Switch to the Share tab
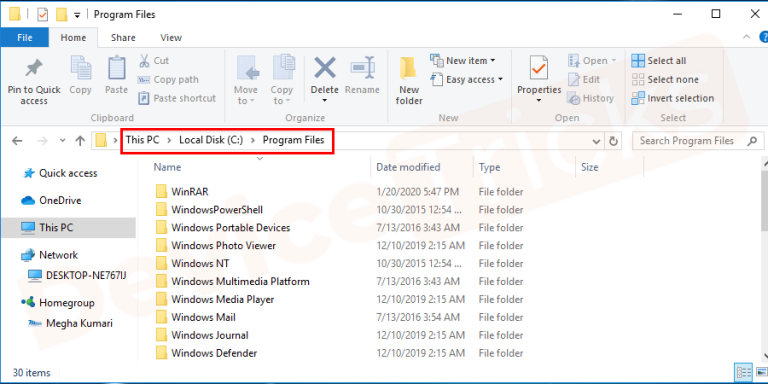This screenshot has width=768, height=384. (122, 37)
